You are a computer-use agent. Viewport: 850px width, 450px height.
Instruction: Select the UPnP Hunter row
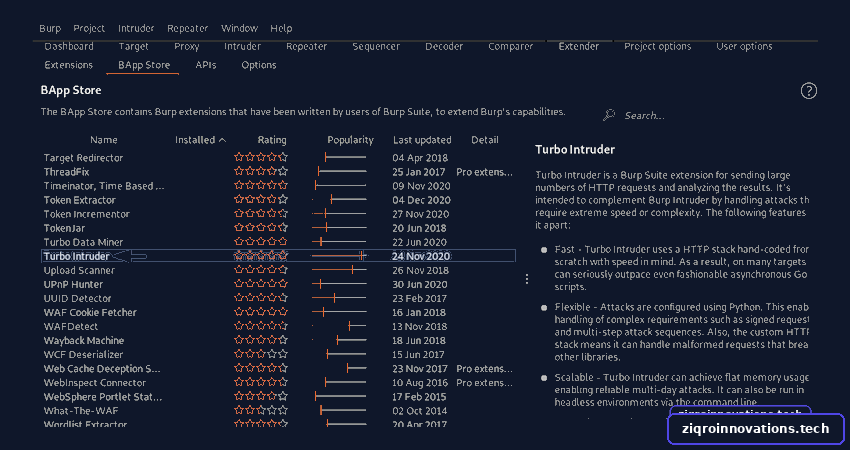tap(278, 284)
